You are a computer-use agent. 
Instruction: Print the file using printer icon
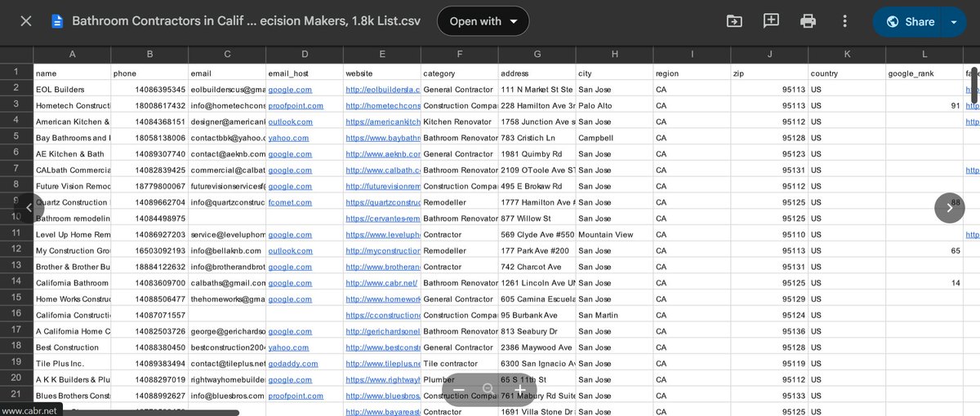[x=808, y=21]
